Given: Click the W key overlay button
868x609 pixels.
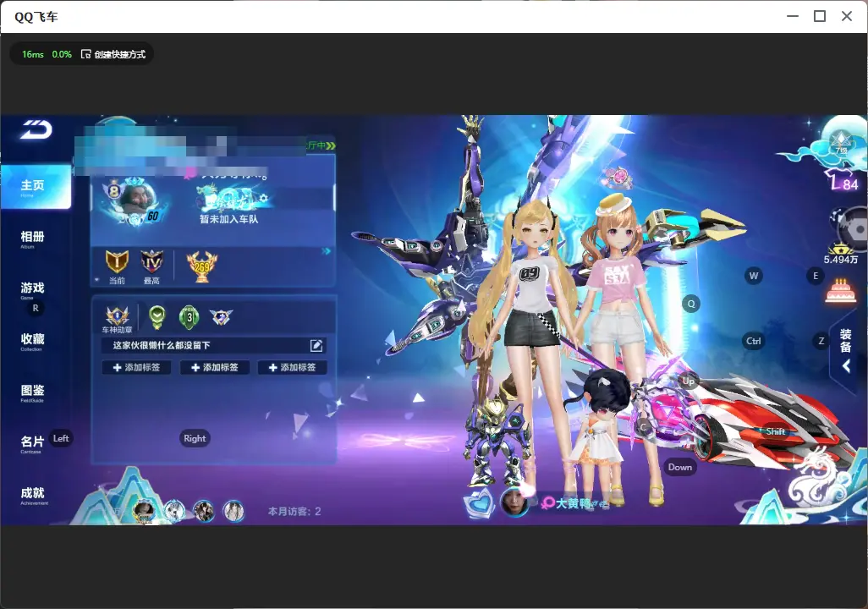Looking at the screenshot, I should click(x=754, y=276).
